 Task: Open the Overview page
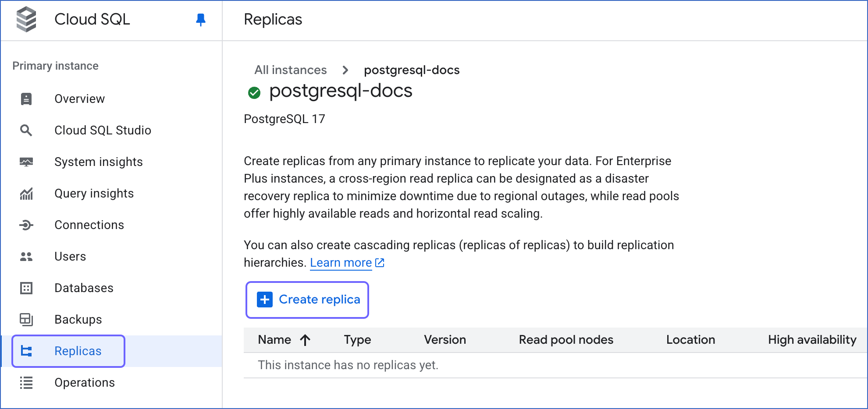[x=79, y=99]
